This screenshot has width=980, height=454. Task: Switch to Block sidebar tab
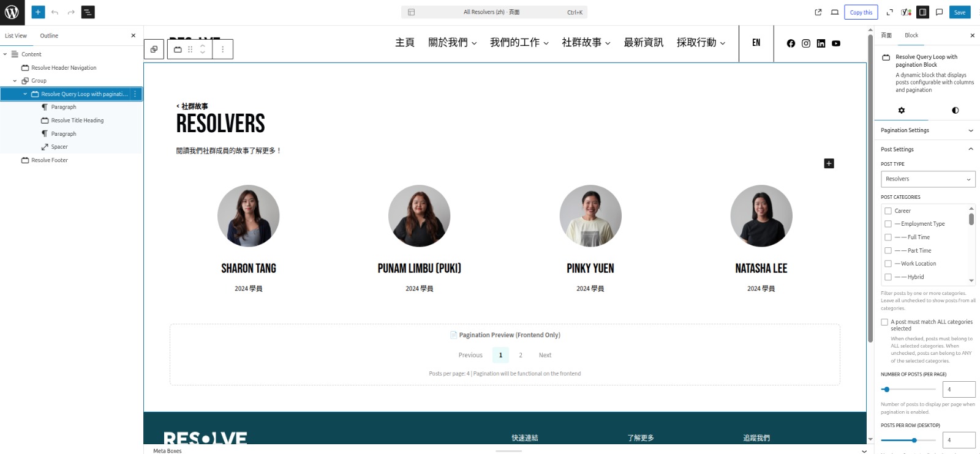pos(911,35)
